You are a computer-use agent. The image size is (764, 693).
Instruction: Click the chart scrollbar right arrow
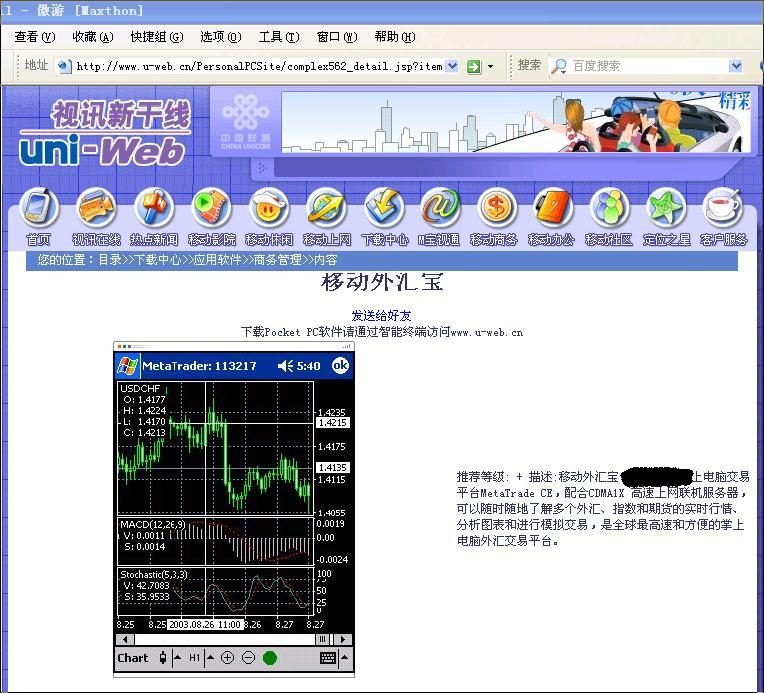[x=343, y=639]
